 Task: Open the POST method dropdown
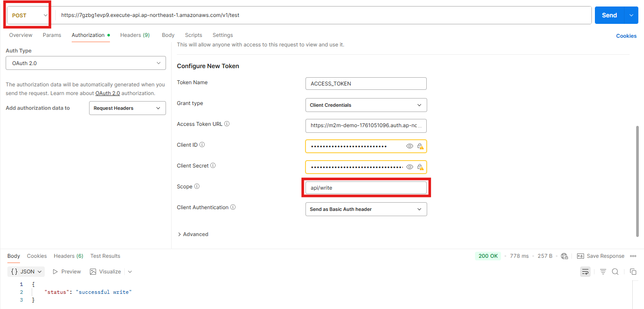(29, 15)
